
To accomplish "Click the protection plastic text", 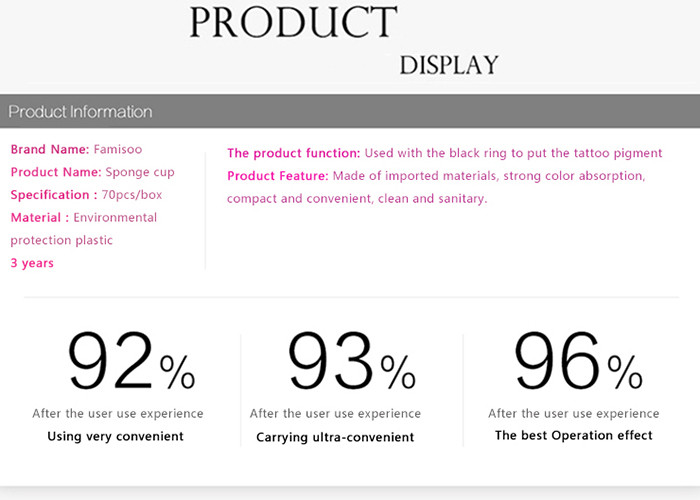I will point(62,241).
